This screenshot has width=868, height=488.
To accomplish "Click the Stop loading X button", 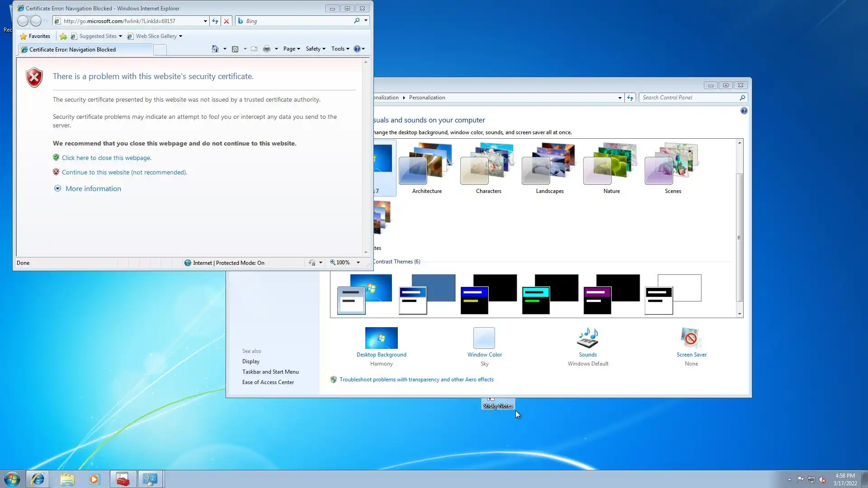I will (226, 21).
